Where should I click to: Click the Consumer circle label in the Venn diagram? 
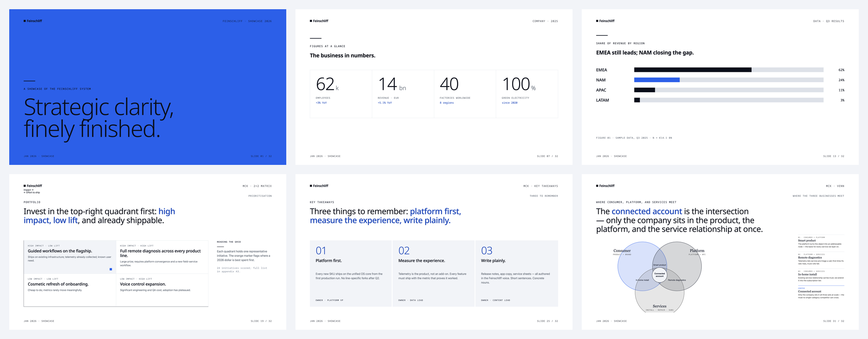(622, 251)
